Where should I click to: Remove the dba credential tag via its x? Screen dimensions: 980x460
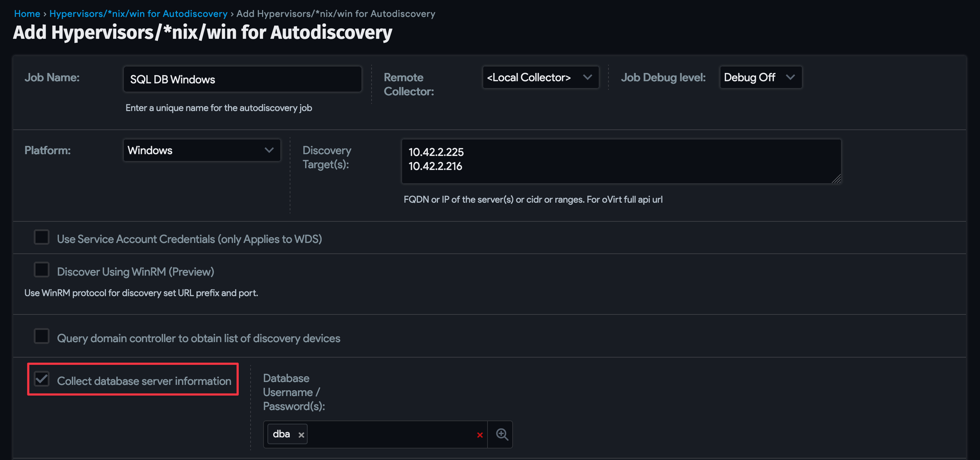(300, 434)
